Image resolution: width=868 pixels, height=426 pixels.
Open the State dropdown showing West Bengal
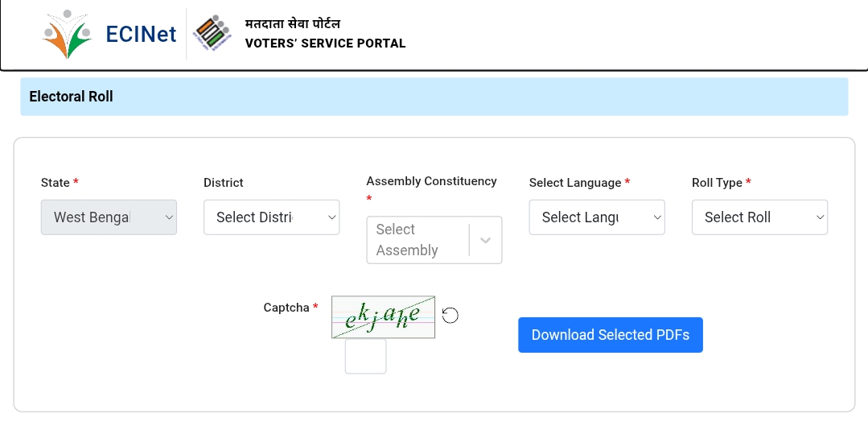(109, 217)
